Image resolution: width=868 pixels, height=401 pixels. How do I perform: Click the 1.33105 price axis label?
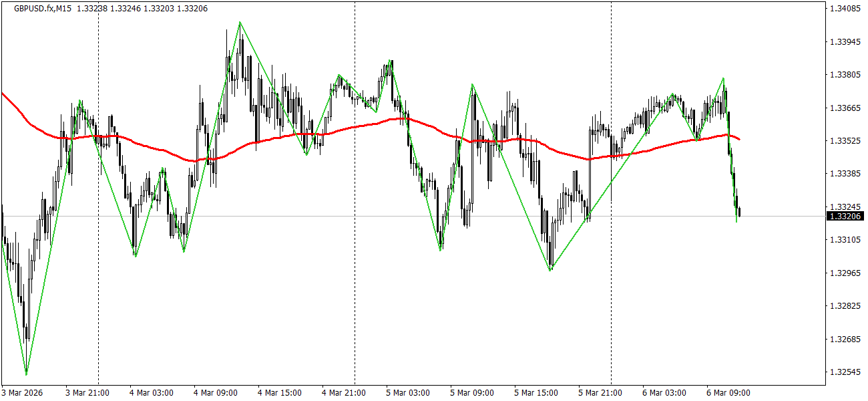[845, 240]
